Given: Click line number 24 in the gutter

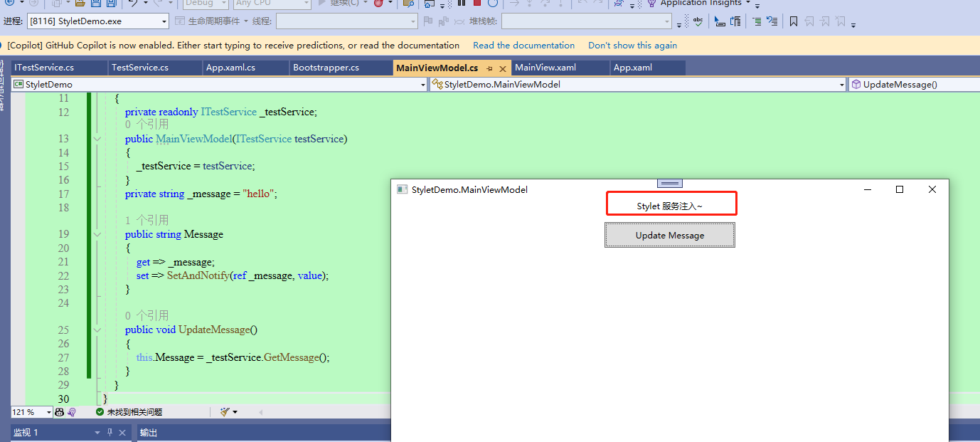Looking at the screenshot, I should [63, 303].
